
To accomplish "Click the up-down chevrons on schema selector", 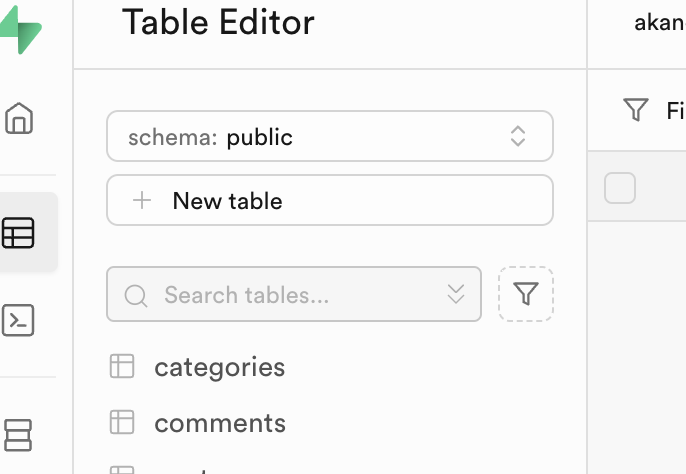I will 518,136.
